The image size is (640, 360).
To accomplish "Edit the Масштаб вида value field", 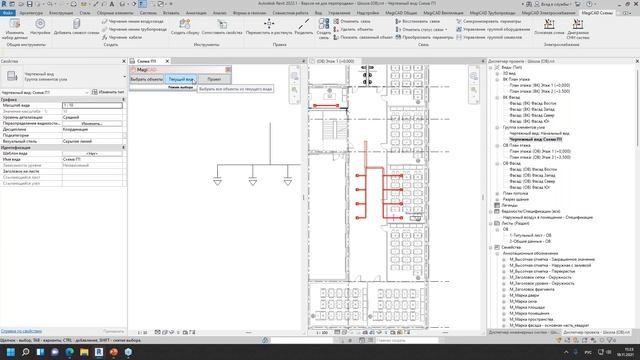I will click(x=92, y=105).
